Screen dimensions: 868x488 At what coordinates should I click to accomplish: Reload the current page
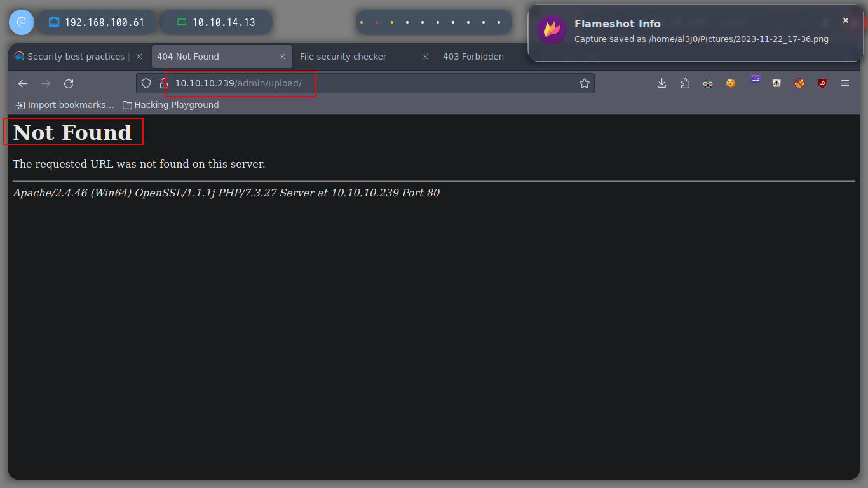[x=69, y=83]
